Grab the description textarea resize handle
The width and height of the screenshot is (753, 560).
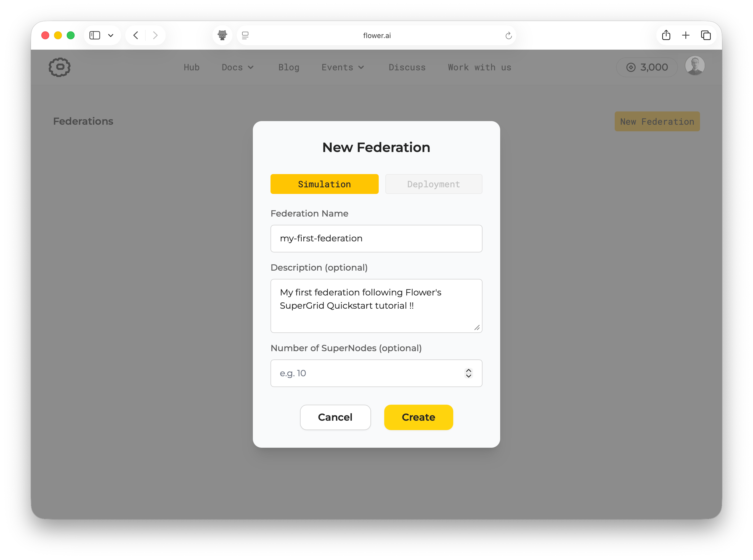[x=477, y=327]
